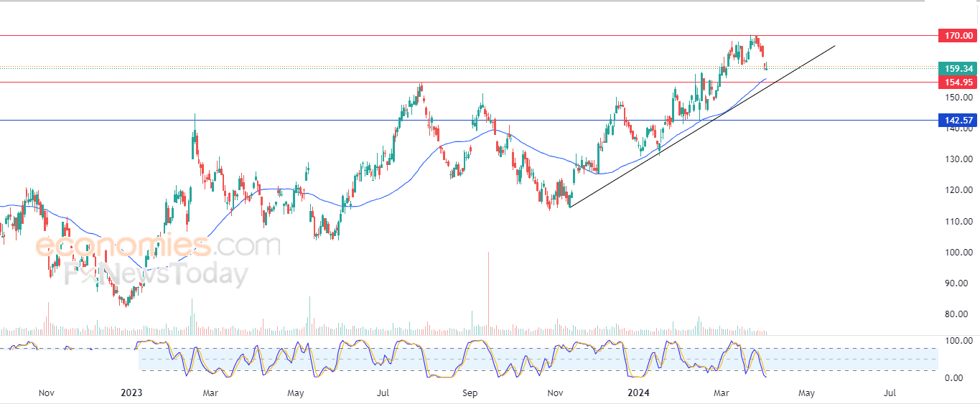Click the Nov label beside 2023 on time axis
Image resolution: width=980 pixels, height=404 pixels.
[x=47, y=393]
